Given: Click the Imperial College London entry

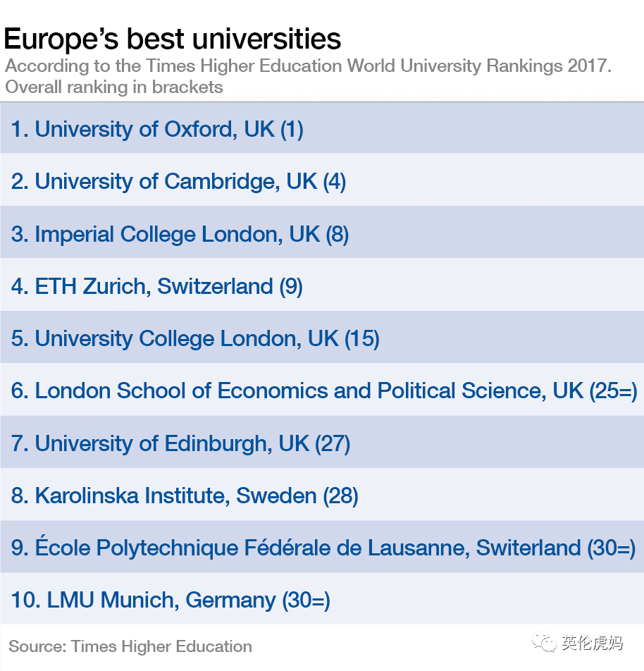Looking at the screenshot, I should (180, 234).
